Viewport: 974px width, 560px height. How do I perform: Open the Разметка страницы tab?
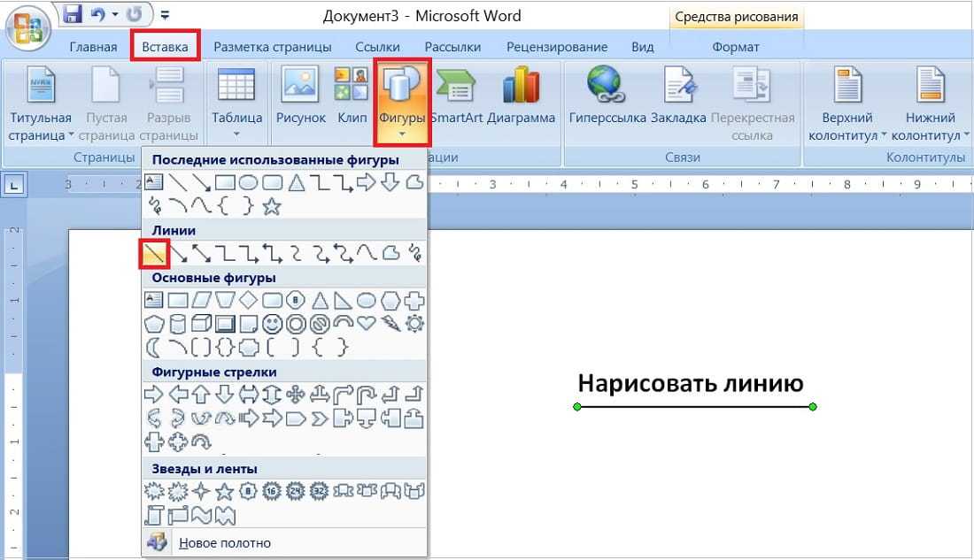tap(273, 47)
